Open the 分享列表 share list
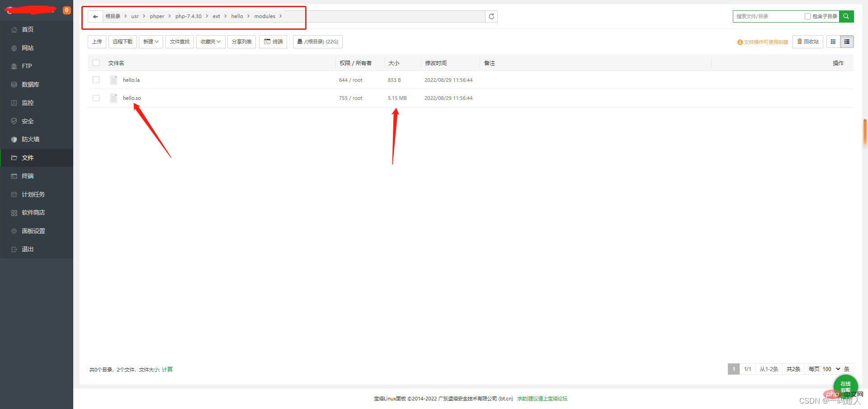The image size is (868, 409). pyautogui.click(x=242, y=42)
